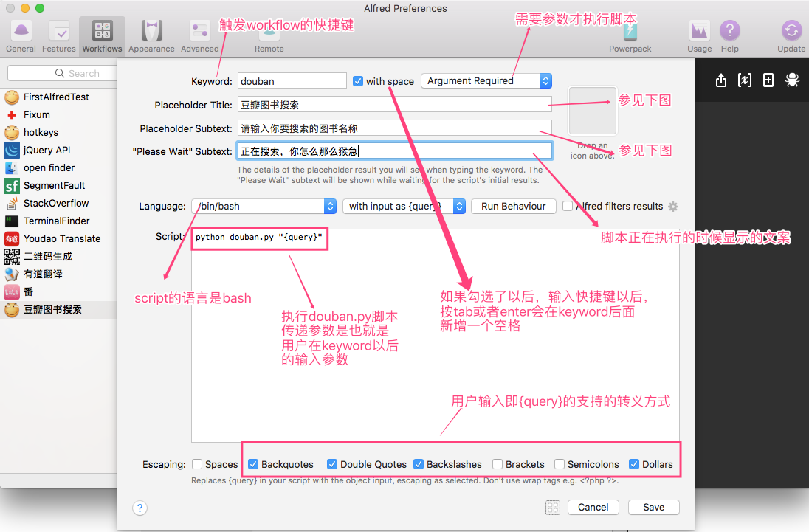Open the Features preferences tab

(59, 36)
